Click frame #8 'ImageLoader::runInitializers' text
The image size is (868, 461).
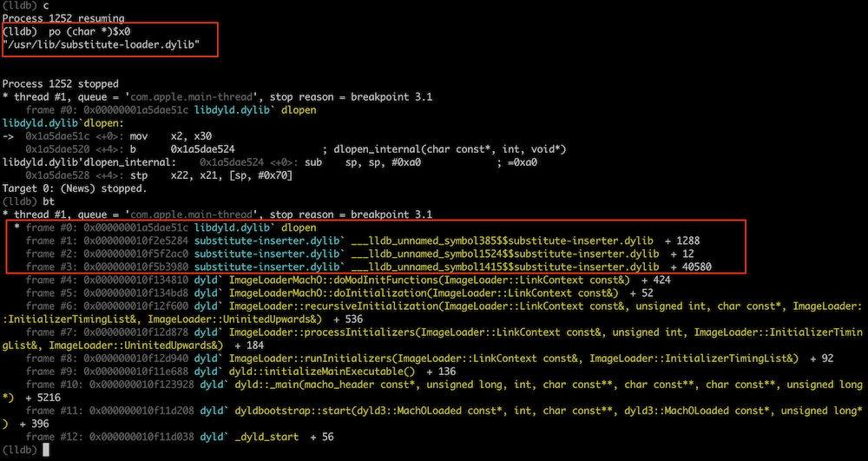tap(311, 359)
